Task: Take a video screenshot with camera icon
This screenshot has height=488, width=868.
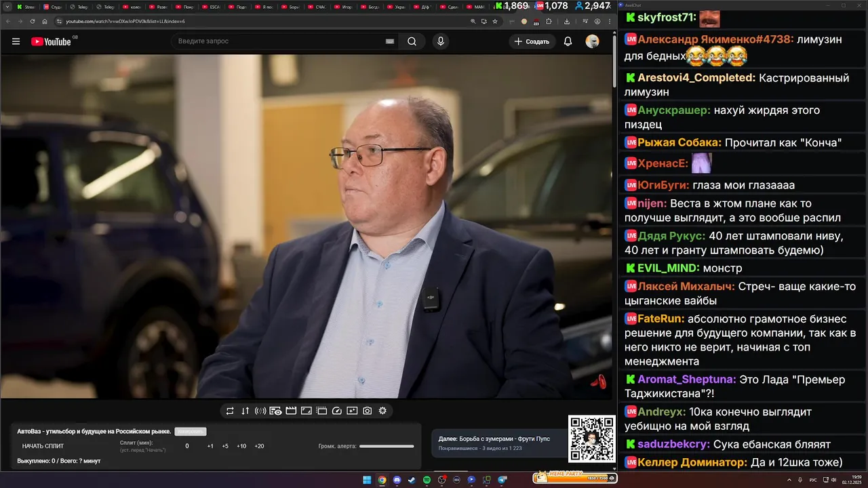Action: pos(367,411)
